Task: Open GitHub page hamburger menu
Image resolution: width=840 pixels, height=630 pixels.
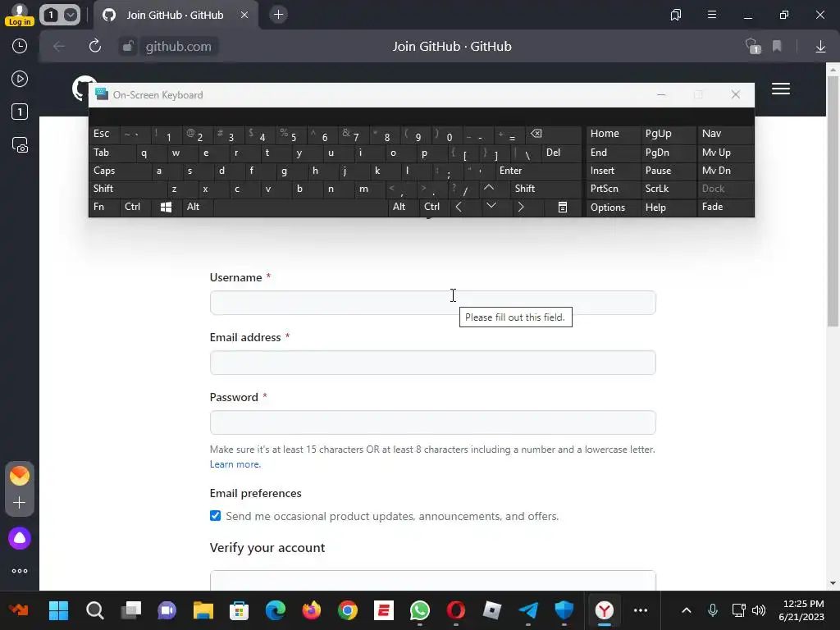Action: tap(781, 89)
